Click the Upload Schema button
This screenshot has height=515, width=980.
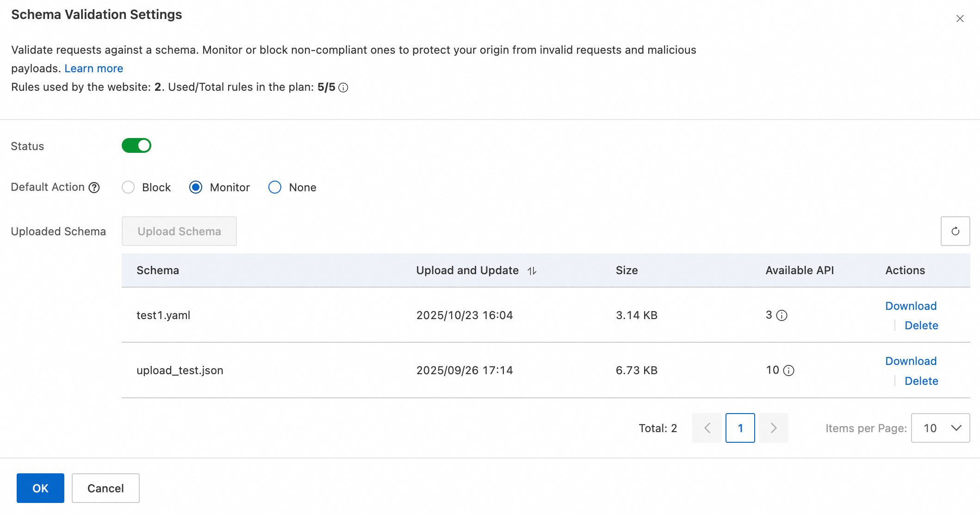(x=179, y=231)
